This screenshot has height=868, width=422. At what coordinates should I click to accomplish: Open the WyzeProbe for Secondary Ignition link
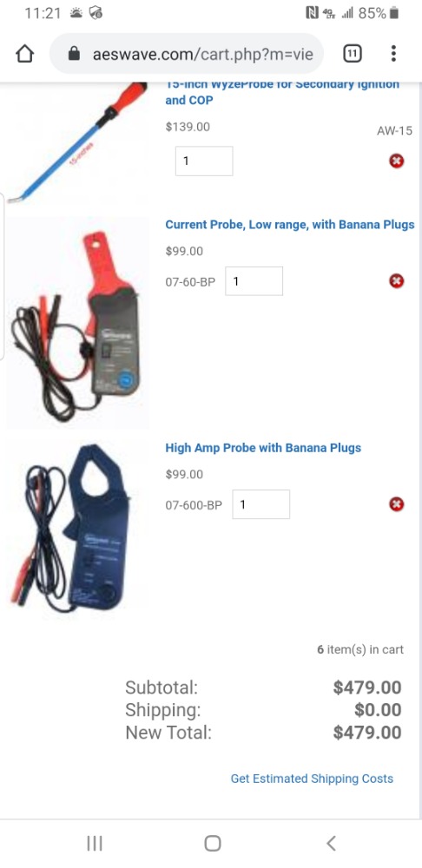coord(282,92)
